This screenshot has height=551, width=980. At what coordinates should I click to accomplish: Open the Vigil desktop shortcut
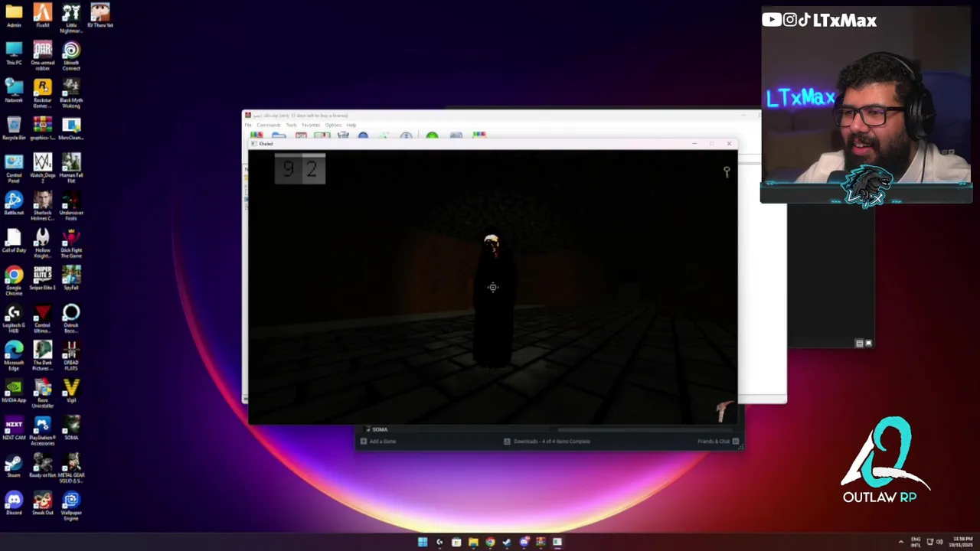71,390
